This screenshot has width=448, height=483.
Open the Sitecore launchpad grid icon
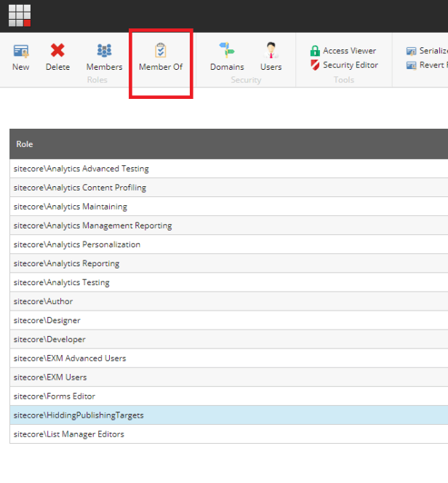(x=20, y=15)
